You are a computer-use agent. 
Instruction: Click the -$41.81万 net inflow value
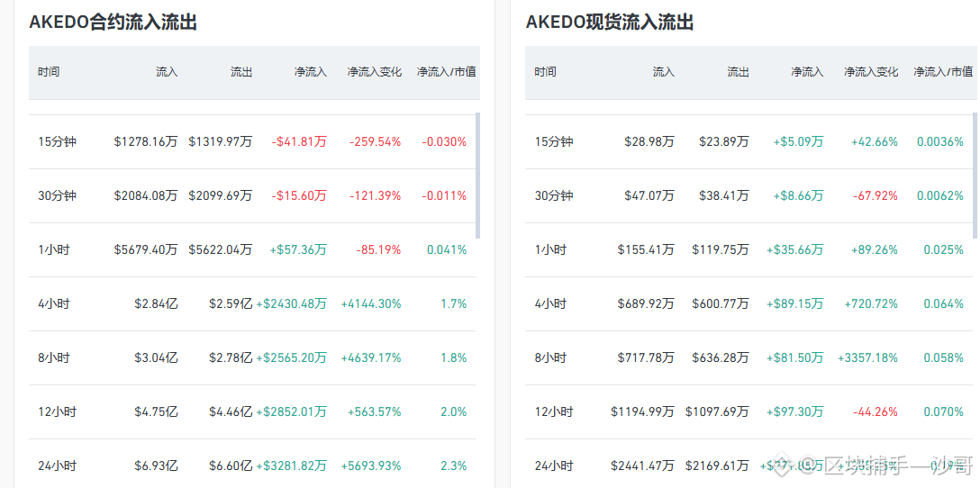299,142
